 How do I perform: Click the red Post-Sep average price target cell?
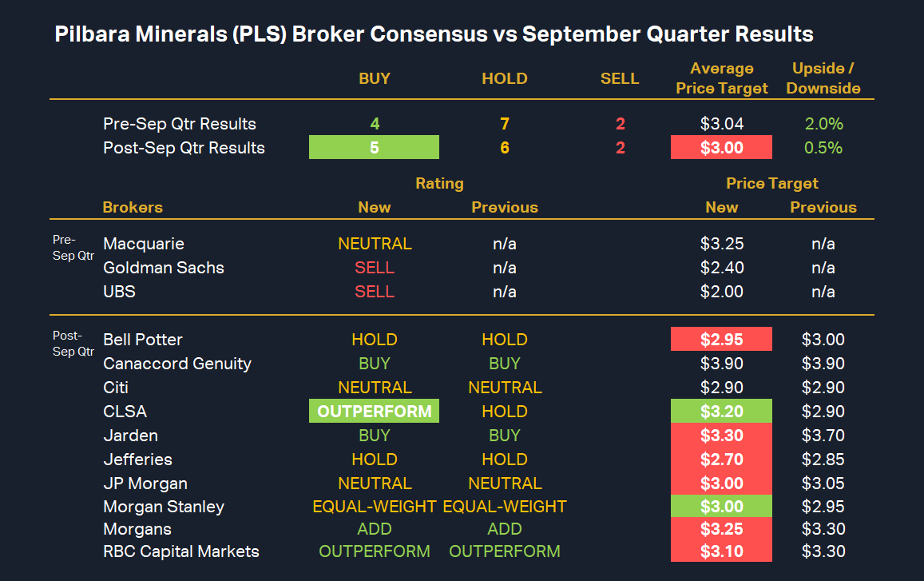[x=721, y=148]
